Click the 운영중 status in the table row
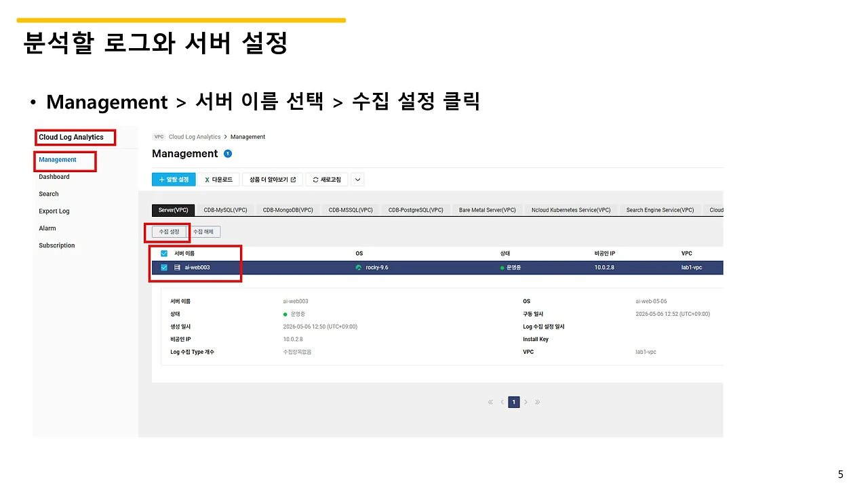The width and height of the screenshot is (868, 488). coord(514,268)
